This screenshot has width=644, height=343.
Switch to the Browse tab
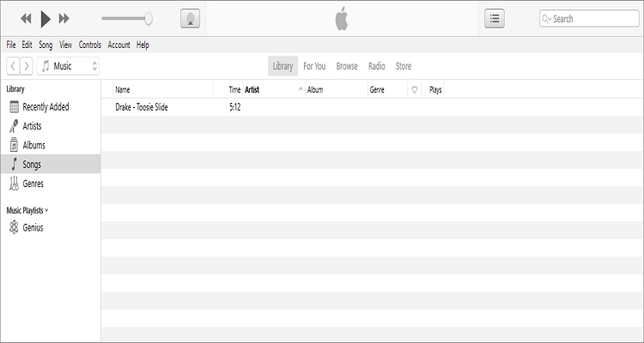tap(347, 66)
